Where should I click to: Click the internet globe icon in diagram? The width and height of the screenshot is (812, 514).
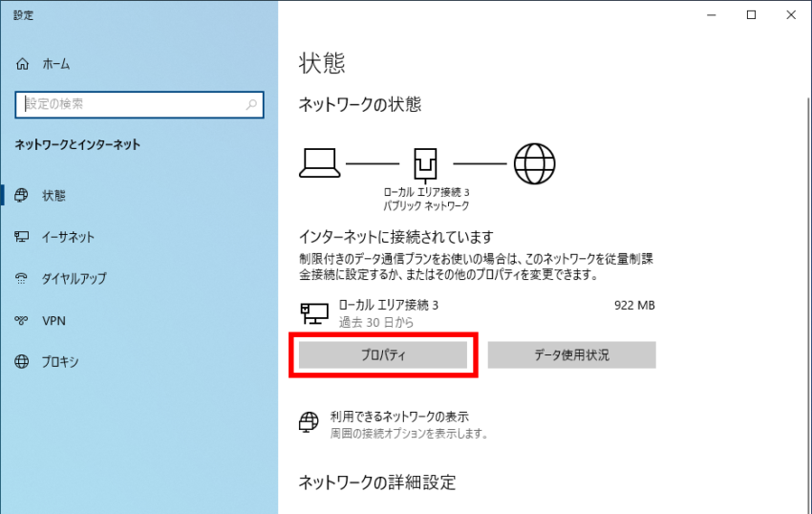pyautogui.click(x=534, y=163)
